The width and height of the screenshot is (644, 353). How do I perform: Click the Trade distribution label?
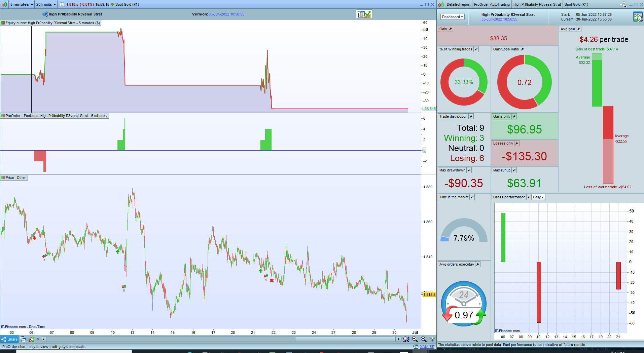pyautogui.click(x=453, y=116)
